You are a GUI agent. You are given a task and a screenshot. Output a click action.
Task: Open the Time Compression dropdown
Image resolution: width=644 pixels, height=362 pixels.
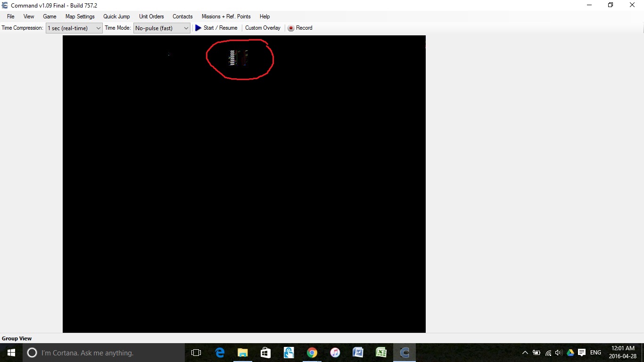[x=99, y=28]
